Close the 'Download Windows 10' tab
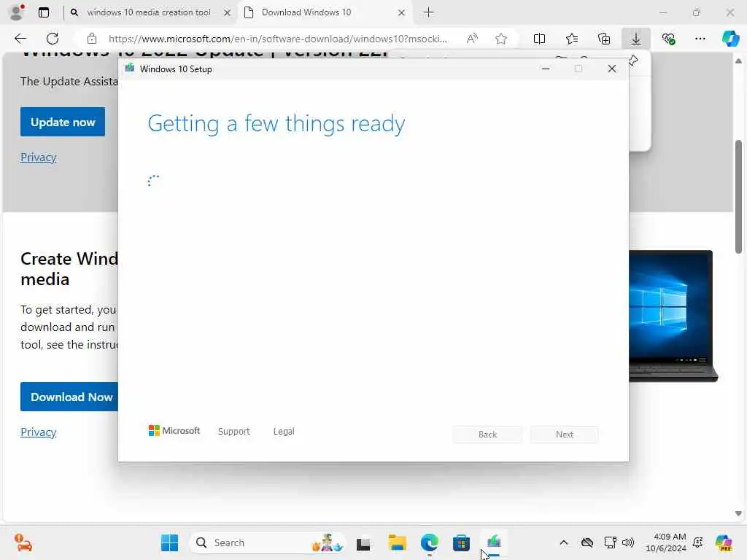The image size is (747, 560). pos(401,13)
